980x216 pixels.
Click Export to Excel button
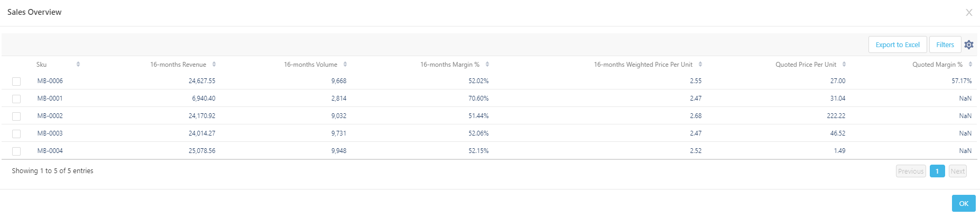coord(897,45)
